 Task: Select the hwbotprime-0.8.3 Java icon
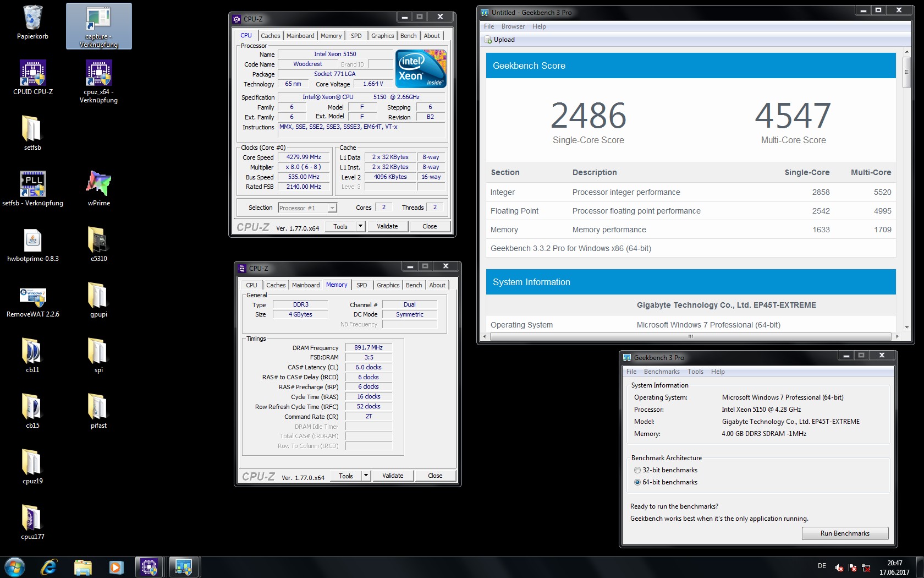coord(32,245)
